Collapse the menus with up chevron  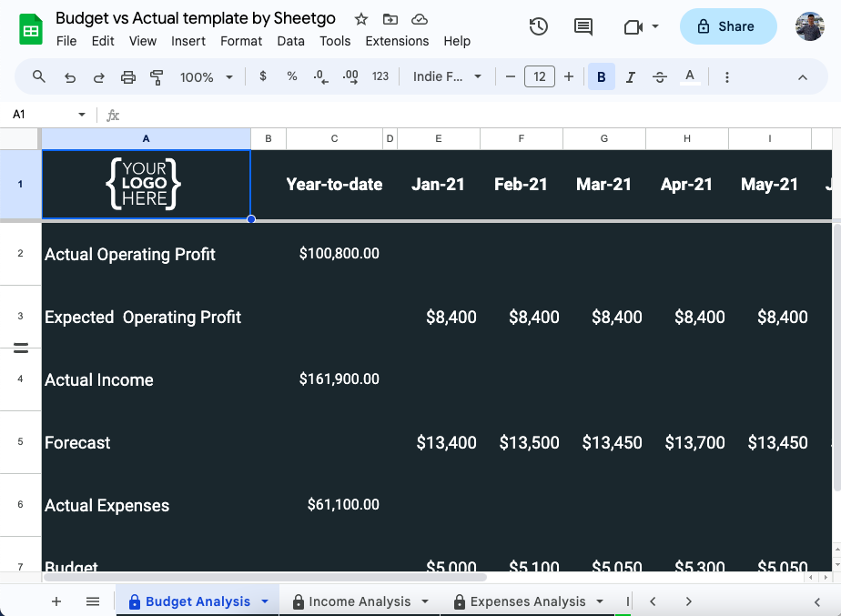(x=803, y=77)
